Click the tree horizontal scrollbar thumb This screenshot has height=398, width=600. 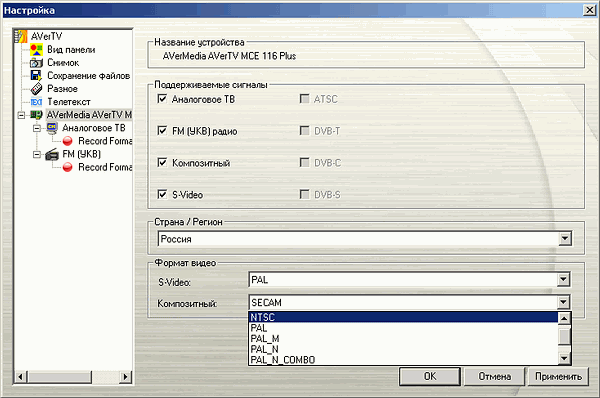click(x=59, y=377)
